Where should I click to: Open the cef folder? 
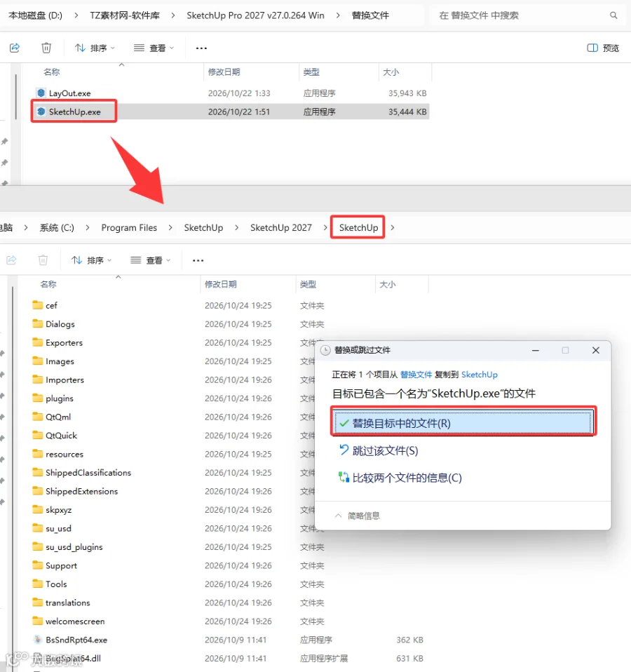(51, 305)
